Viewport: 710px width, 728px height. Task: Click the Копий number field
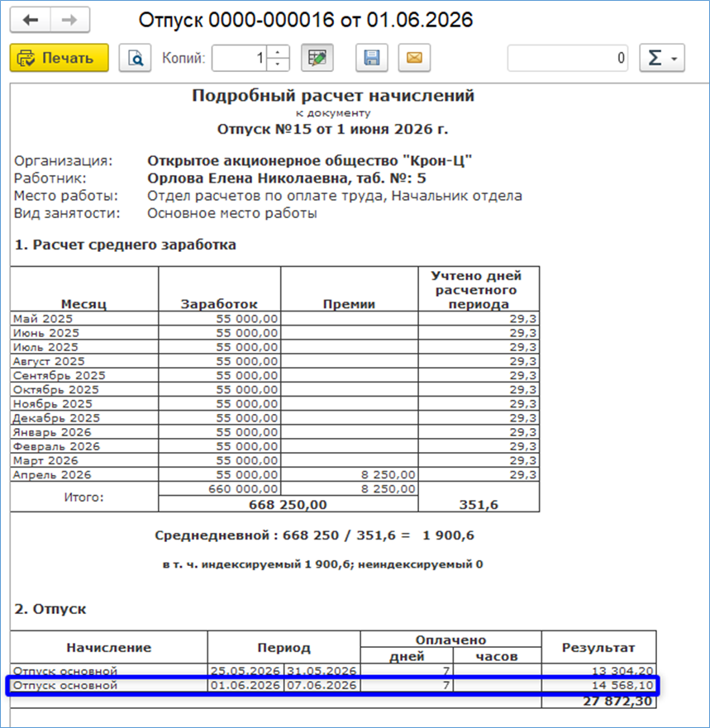pyautogui.click(x=239, y=58)
